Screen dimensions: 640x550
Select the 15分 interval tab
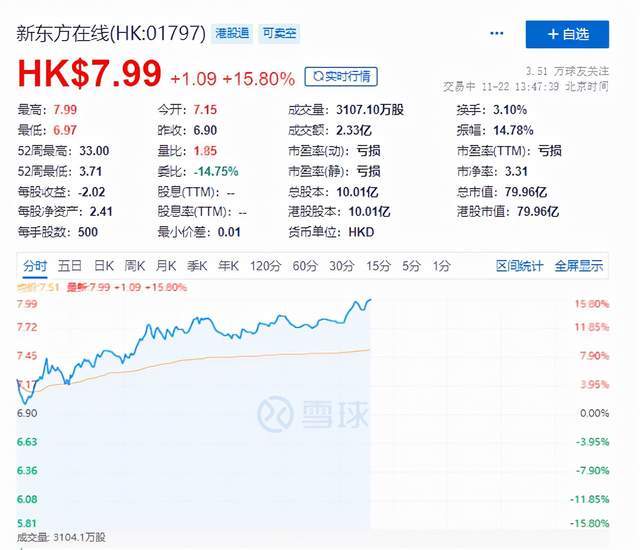tap(378, 266)
